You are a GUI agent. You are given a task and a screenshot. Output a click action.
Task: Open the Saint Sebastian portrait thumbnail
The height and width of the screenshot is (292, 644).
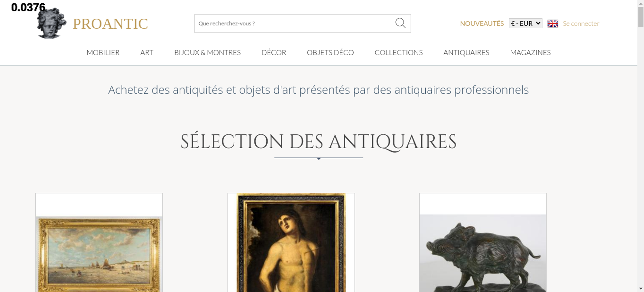pos(291,242)
